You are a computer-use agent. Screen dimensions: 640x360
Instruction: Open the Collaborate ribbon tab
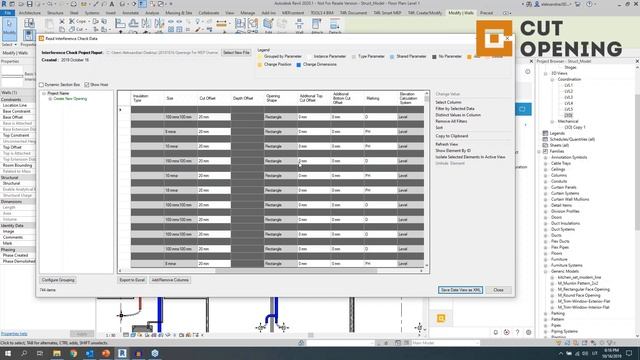coord(209,13)
